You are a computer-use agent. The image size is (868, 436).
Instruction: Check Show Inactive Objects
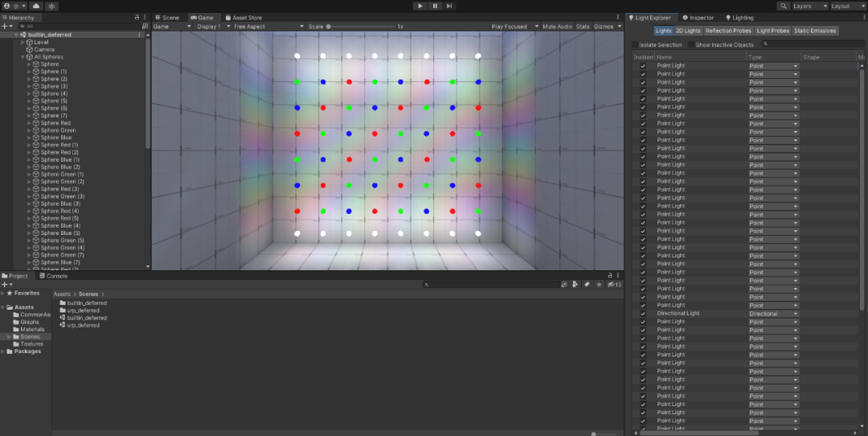pos(690,45)
